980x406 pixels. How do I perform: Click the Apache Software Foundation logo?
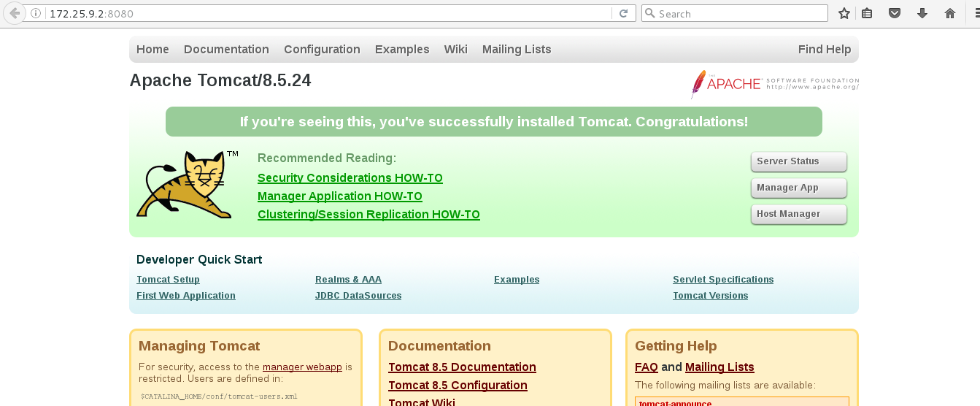(775, 84)
